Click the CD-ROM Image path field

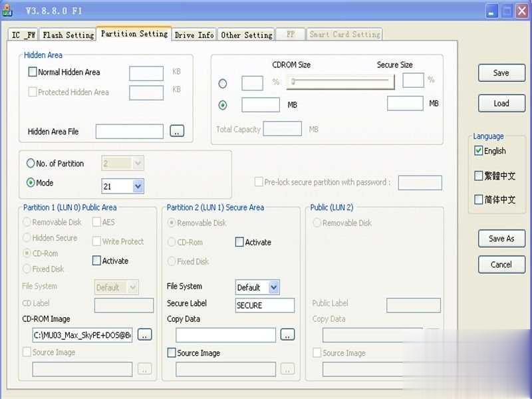click(x=82, y=335)
